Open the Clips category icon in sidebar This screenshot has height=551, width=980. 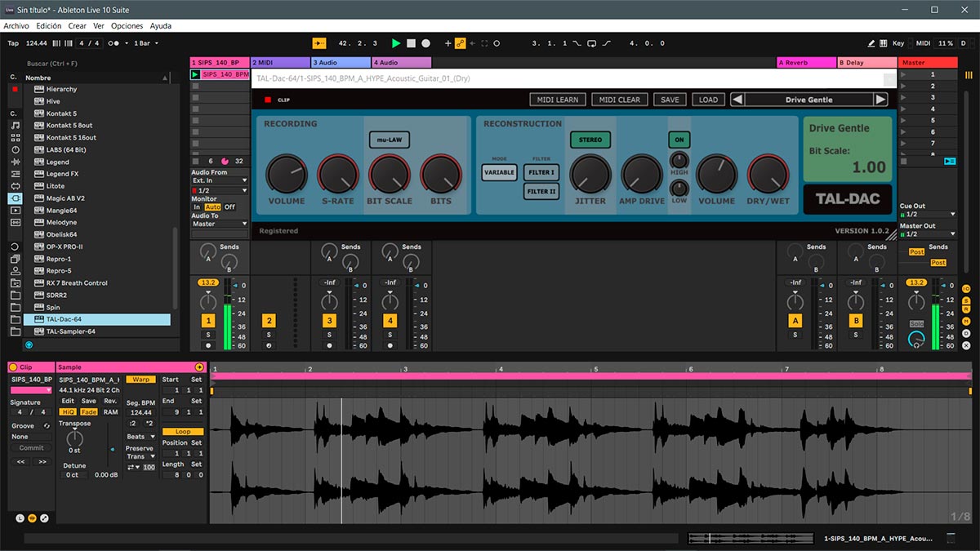pyautogui.click(x=15, y=210)
